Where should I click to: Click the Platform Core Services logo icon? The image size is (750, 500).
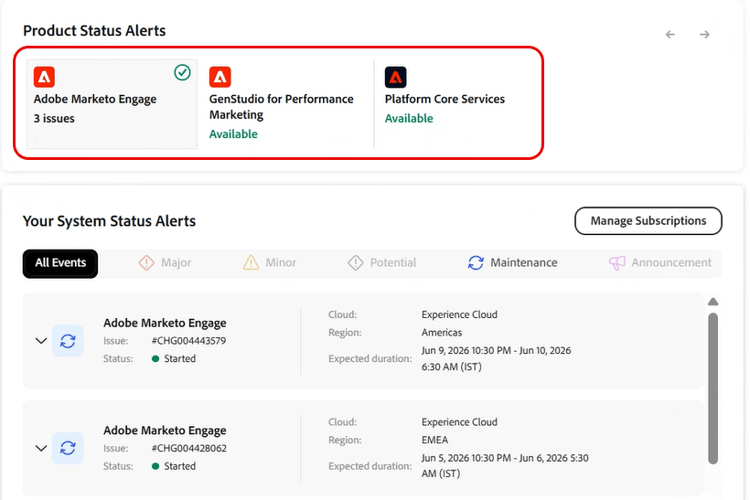(396, 77)
